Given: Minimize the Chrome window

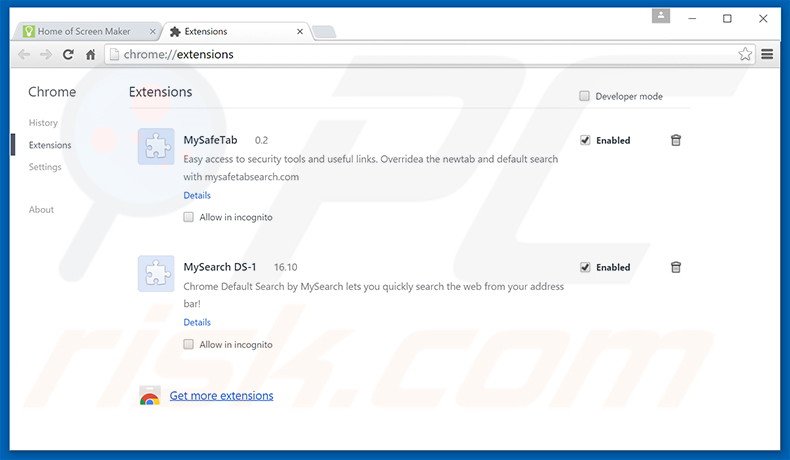Looking at the screenshot, I should [692, 19].
